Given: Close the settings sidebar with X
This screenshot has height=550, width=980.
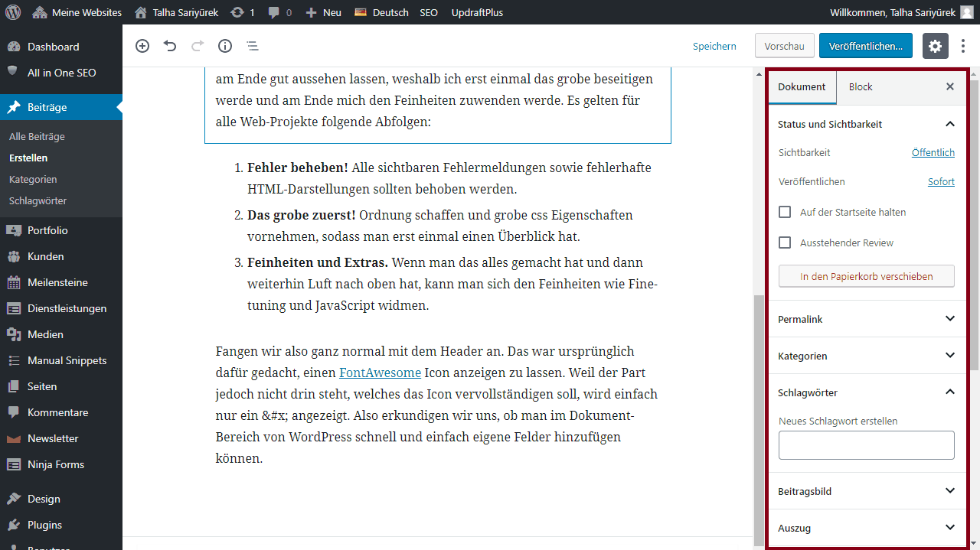Looking at the screenshot, I should point(950,86).
